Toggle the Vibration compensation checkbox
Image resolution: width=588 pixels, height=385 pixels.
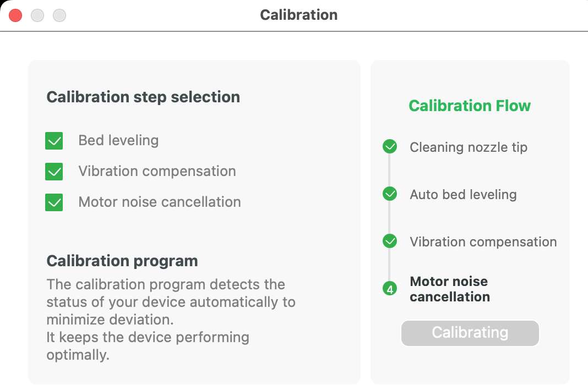point(54,172)
